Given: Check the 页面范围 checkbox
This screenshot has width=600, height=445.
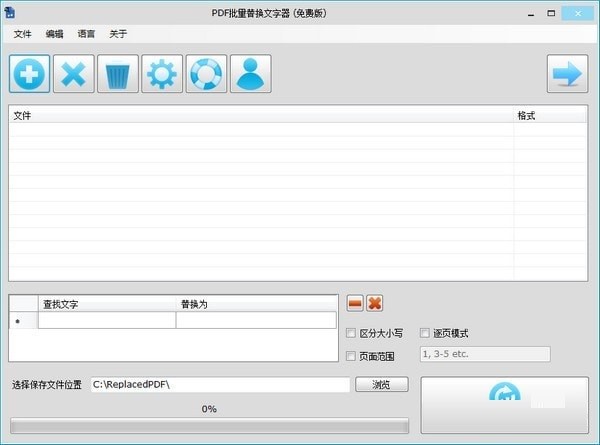Looking at the screenshot, I should (351, 356).
